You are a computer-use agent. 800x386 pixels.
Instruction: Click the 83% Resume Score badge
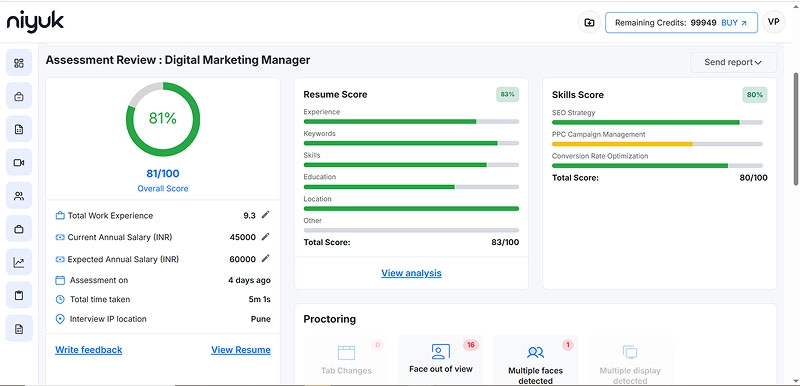click(x=507, y=95)
